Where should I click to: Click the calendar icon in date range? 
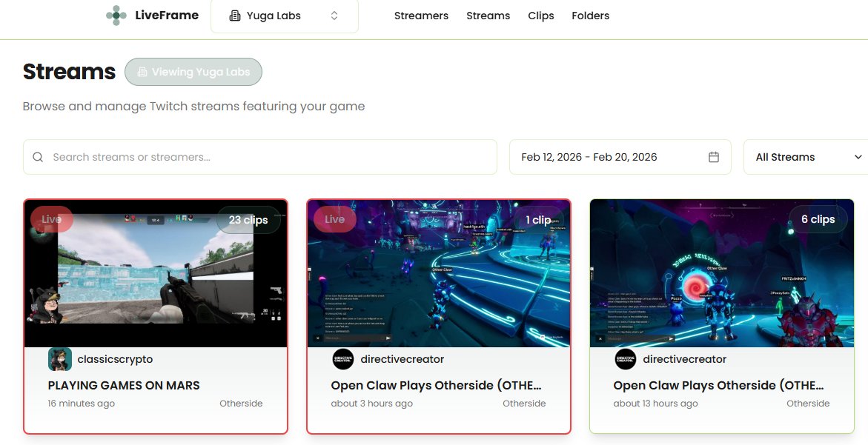coord(714,157)
